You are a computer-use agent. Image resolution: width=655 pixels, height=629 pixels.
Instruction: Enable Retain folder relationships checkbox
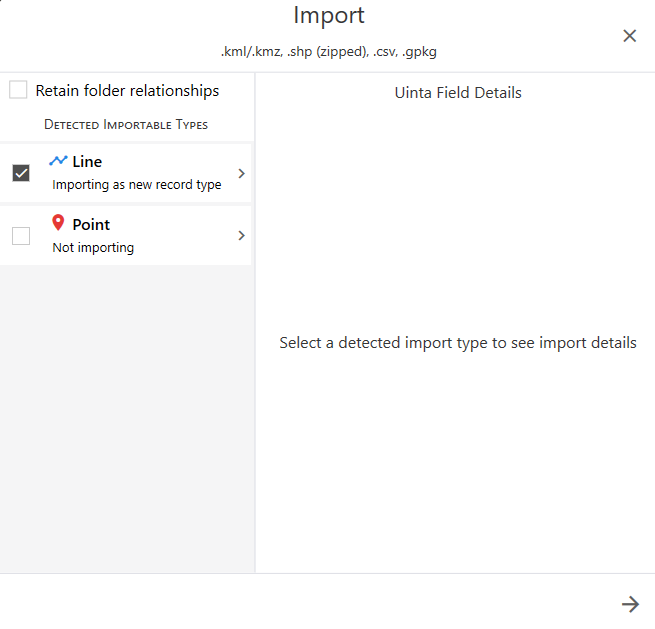[x=19, y=91]
